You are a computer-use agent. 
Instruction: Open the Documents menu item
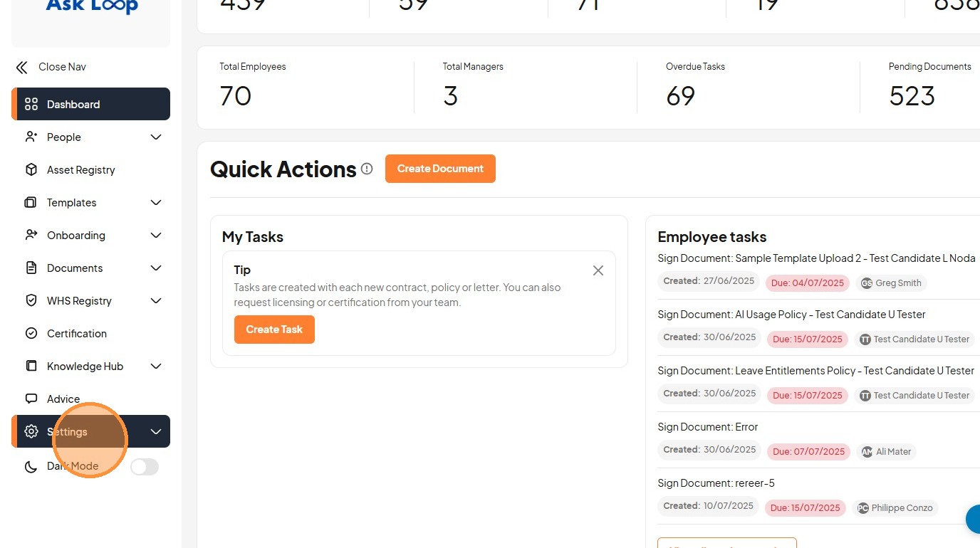click(75, 268)
